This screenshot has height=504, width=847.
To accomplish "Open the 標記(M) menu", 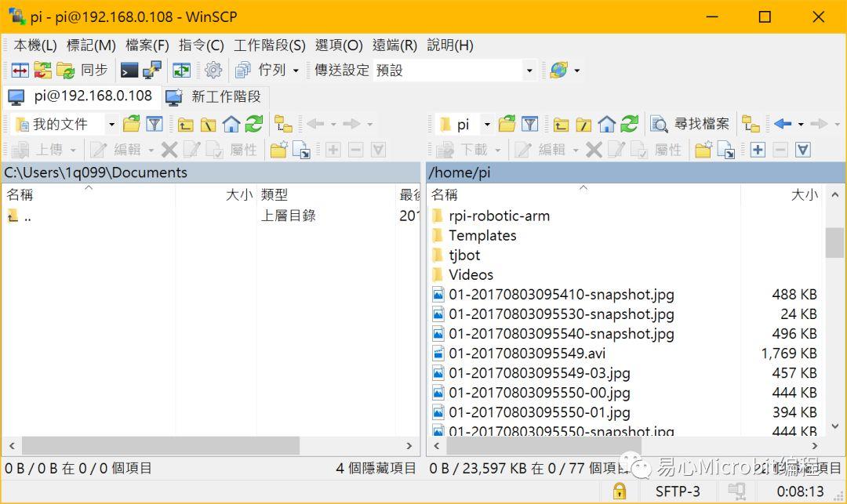I will (x=91, y=45).
